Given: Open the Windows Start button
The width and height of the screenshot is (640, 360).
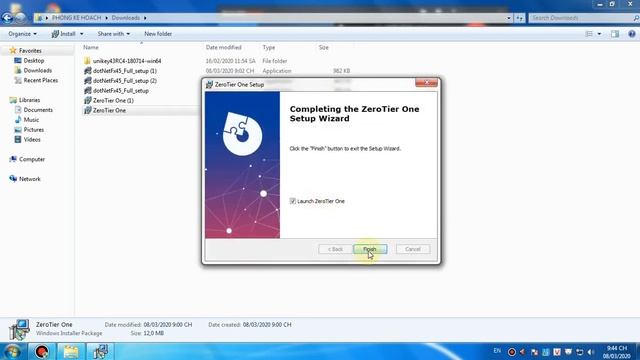Looking at the screenshot, I should (12, 351).
